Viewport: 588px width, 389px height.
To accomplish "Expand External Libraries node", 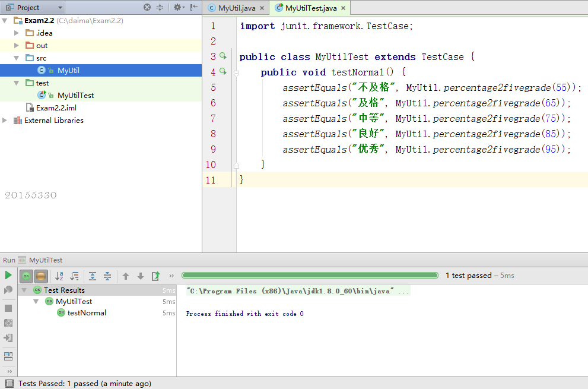I will 5,120.
